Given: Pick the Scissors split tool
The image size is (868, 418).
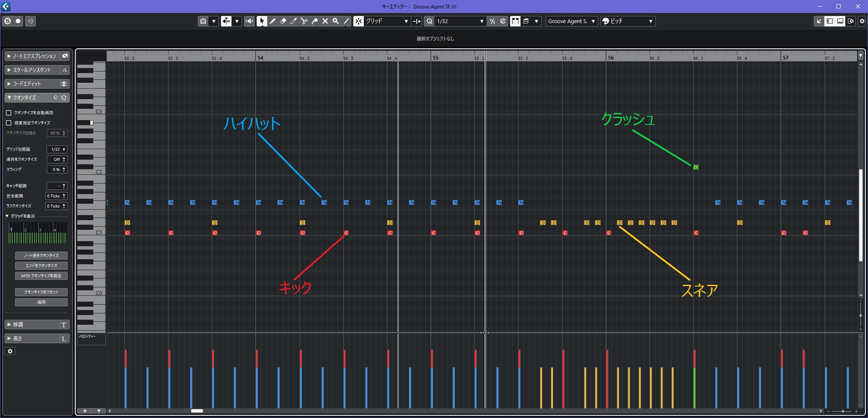Looking at the screenshot, I should pos(304,21).
